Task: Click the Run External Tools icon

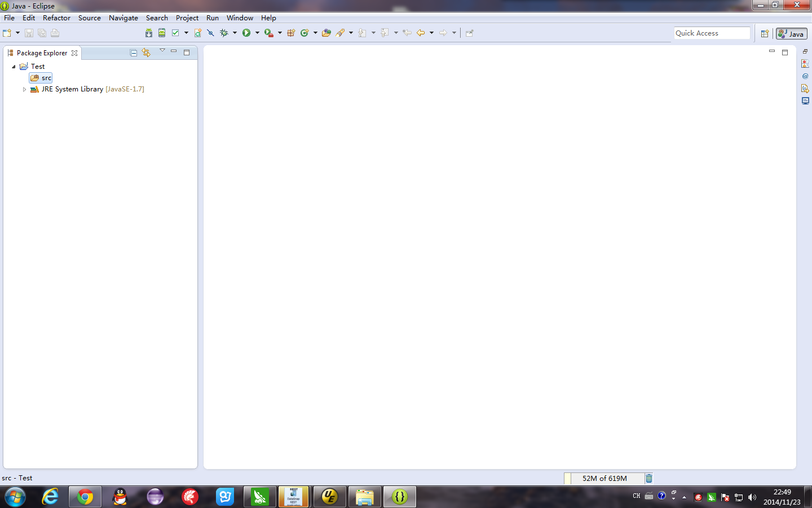Action: click(x=269, y=33)
